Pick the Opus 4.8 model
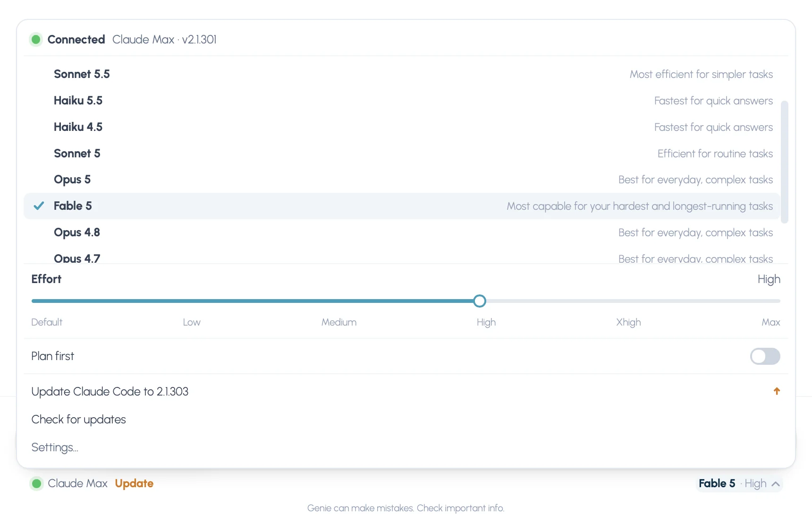The height and width of the screenshot is (516, 812). point(401,232)
